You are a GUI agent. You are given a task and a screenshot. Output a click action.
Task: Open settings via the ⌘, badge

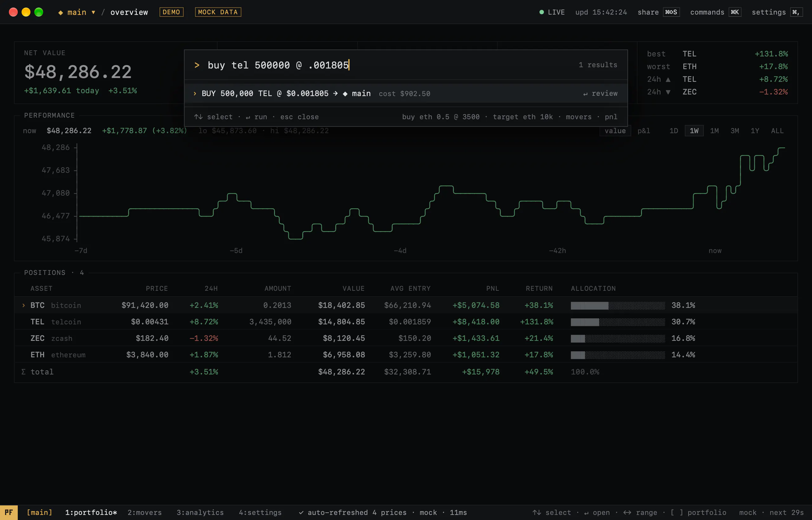point(796,12)
